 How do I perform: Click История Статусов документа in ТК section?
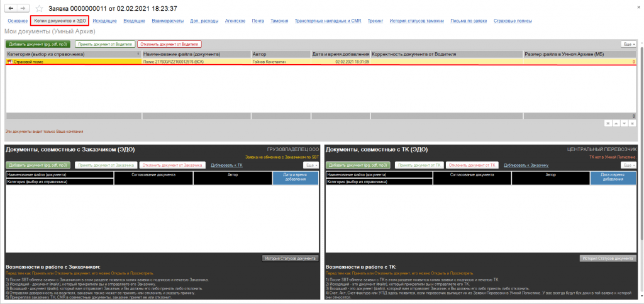tap(608, 259)
